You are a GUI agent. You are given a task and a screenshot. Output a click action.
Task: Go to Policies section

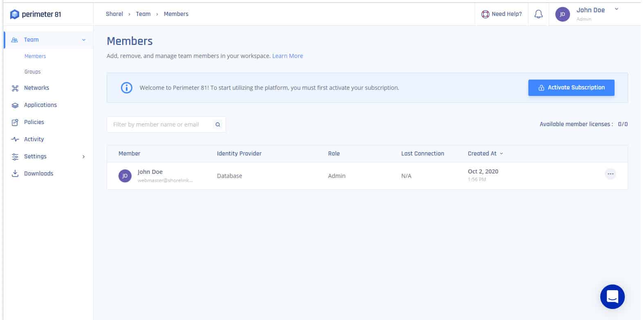[x=34, y=122]
